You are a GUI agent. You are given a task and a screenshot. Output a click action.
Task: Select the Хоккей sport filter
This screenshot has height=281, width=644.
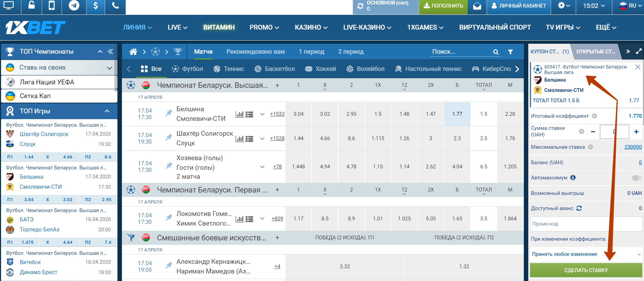click(320, 69)
